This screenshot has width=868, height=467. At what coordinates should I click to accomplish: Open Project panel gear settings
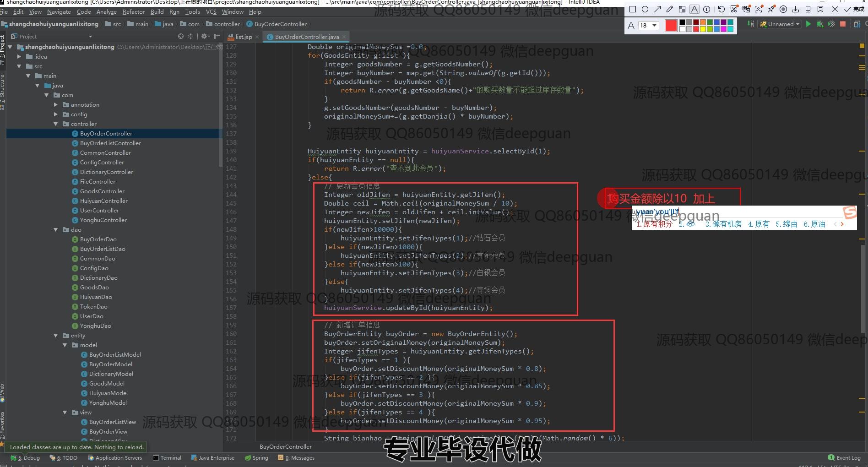[x=204, y=36]
